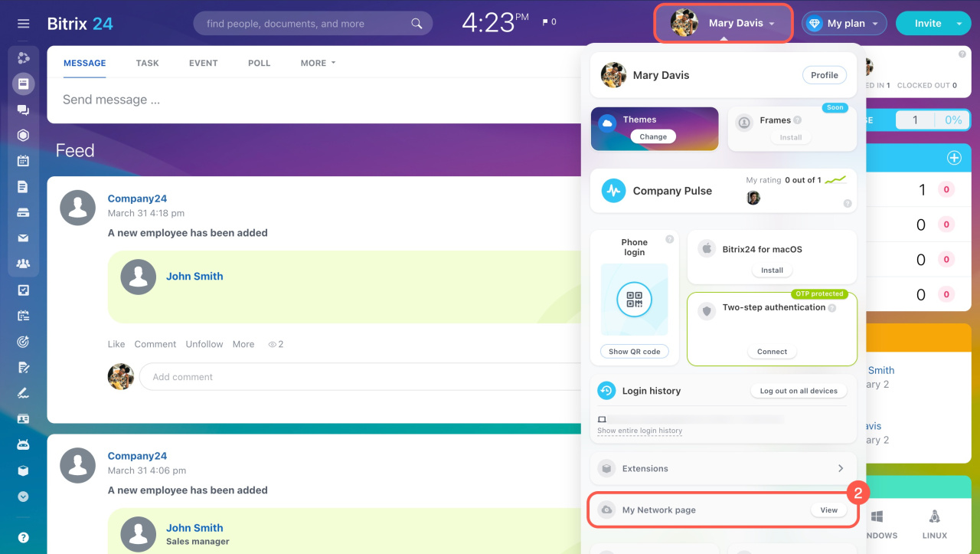Image resolution: width=980 pixels, height=554 pixels.
Task: Switch to MESSAGE tab
Action: tap(84, 63)
